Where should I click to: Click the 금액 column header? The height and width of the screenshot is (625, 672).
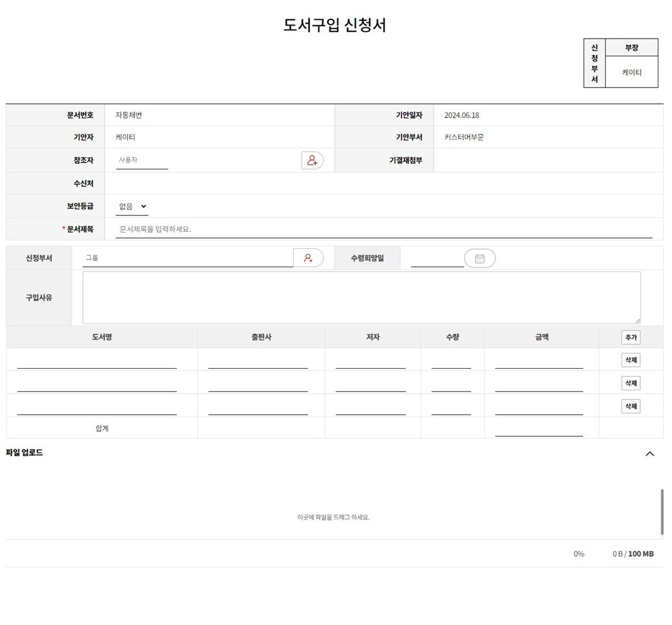click(x=542, y=338)
